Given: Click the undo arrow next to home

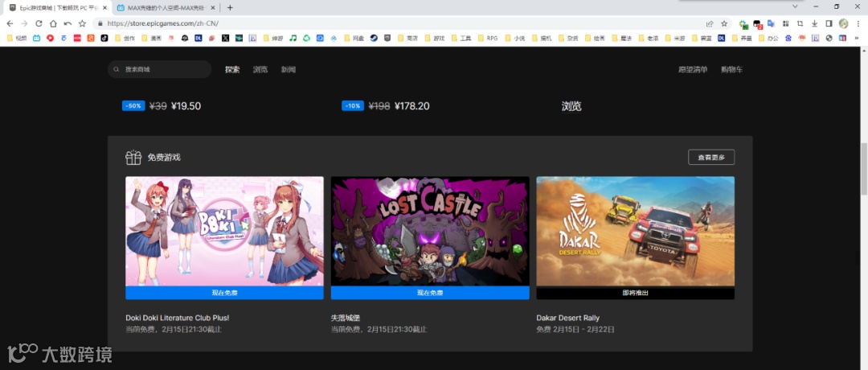Looking at the screenshot, I should (x=68, y=23).
